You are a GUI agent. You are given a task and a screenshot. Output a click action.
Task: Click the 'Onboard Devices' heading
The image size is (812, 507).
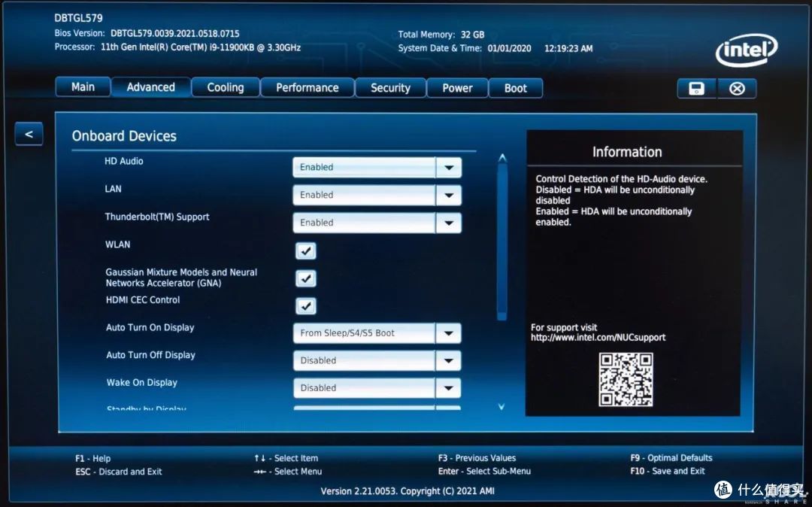coord(124,135)
